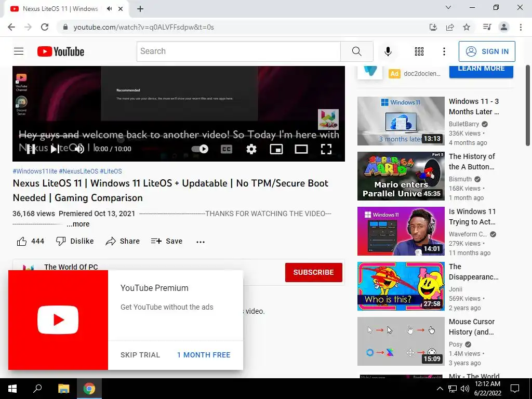This screenshot has width=532, height=399.
Task: Open more actions ellipsis below video
Action: 201,242
